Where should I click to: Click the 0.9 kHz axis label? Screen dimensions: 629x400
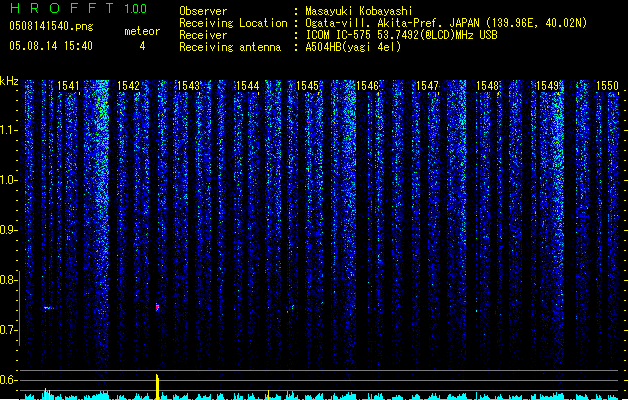click(8, 230)
